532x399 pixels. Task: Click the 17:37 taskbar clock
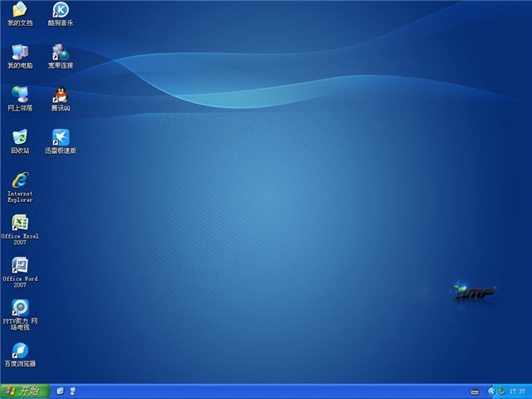click(517, 392)
